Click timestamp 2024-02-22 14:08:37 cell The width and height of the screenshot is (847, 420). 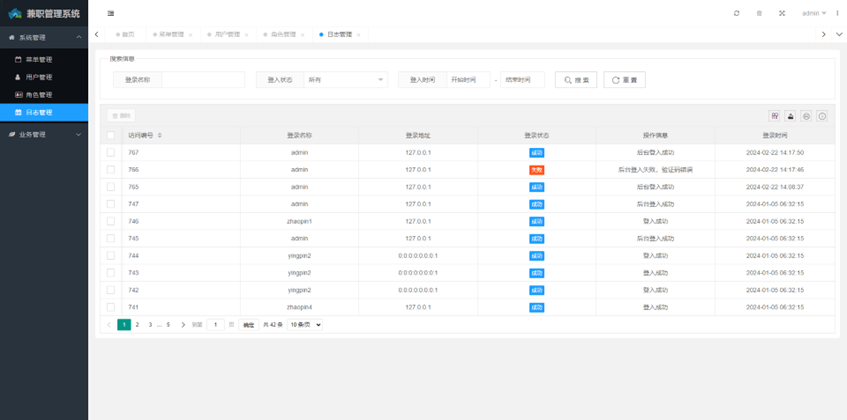pos(775,187)
